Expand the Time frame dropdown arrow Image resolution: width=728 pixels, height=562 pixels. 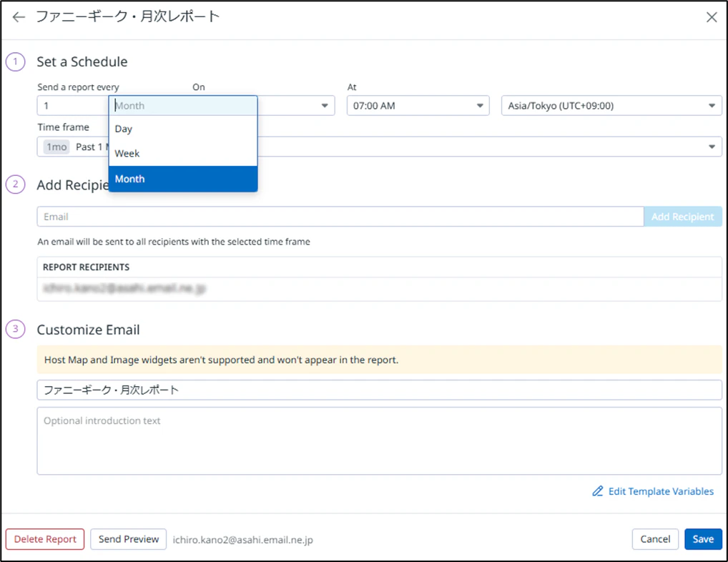point(712,147)
